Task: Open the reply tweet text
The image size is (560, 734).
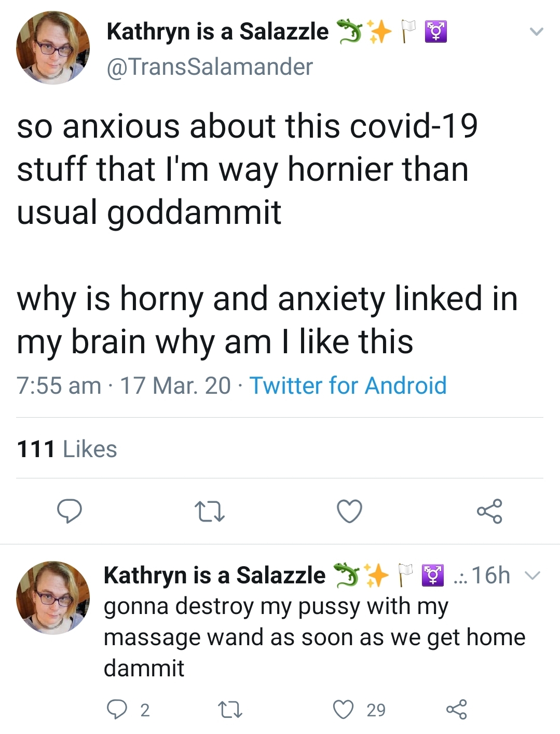Action: 315,637
